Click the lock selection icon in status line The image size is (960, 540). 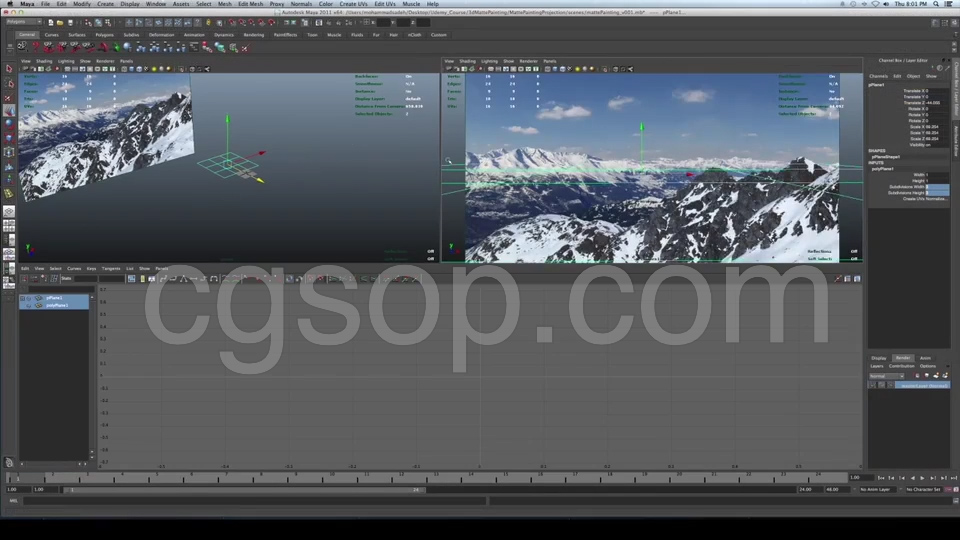208,23
